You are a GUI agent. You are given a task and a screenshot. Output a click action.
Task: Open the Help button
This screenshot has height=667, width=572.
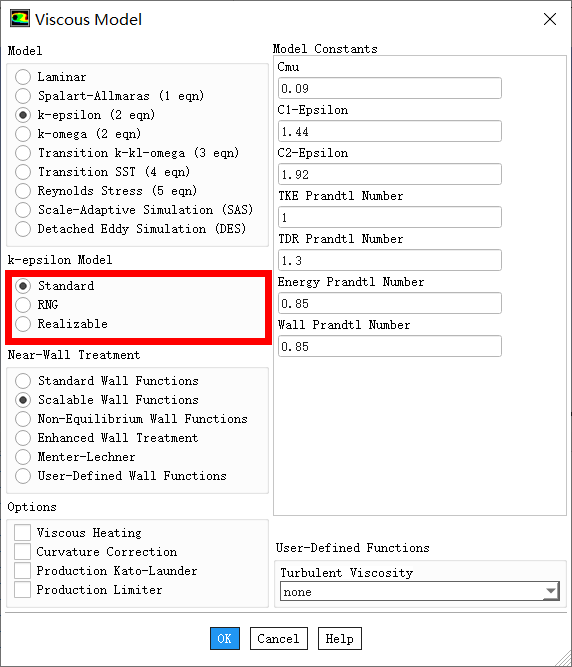tap(340, 638)
